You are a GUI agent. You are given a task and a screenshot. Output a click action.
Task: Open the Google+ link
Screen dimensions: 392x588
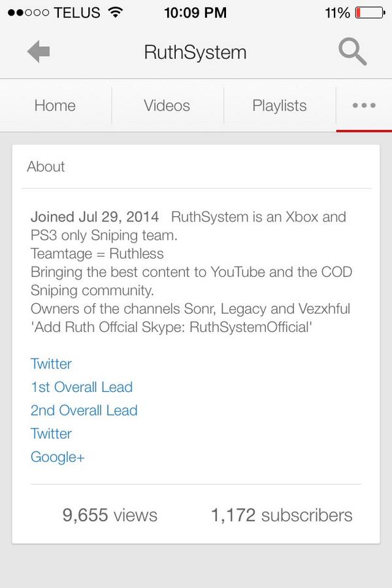[x=57, y=457]
